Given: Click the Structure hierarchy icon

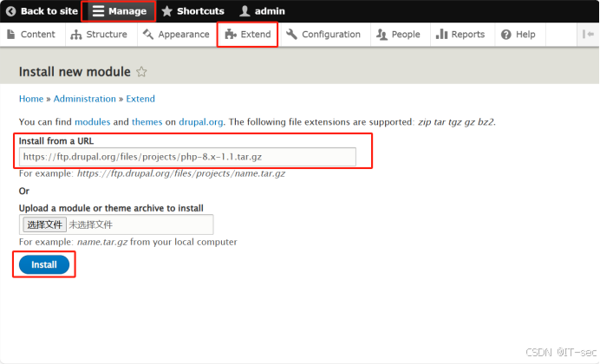Looking at the screenshot, I should [x=76, y=35].
